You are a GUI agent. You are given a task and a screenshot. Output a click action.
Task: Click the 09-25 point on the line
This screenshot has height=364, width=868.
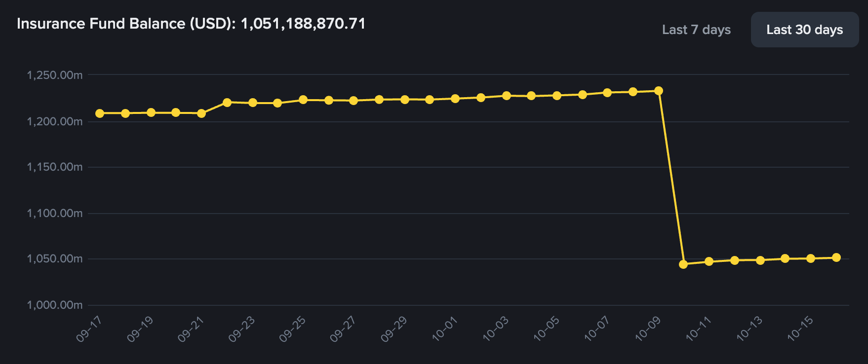[303, 100]
